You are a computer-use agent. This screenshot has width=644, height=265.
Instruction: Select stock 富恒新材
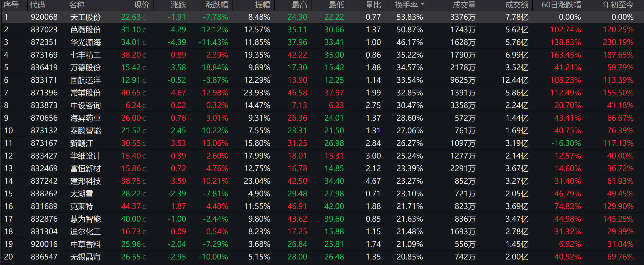point(85,169)
